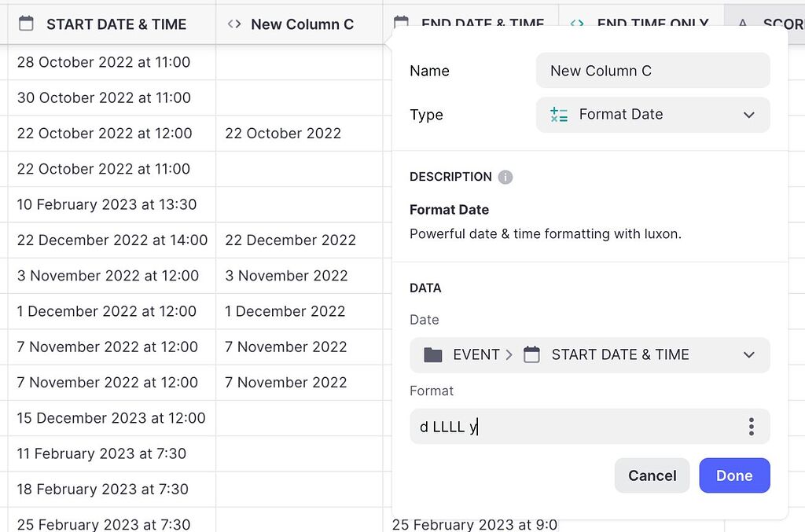Click the calendar icon in the Date field

(531, 354)
